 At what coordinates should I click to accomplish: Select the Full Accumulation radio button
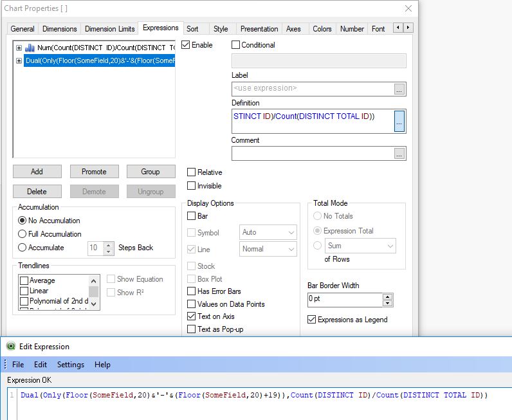[23, 234]
